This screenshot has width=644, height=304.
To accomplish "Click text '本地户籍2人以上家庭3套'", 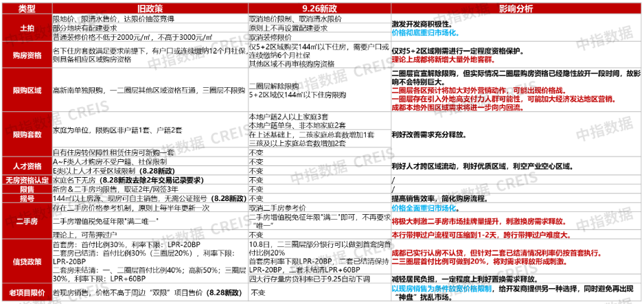I will coord(288,116).
